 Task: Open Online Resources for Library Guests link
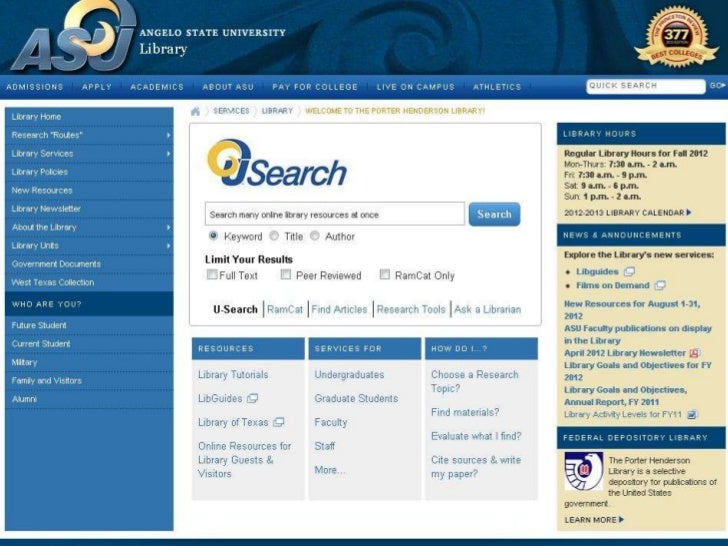[x=245, y=460]
